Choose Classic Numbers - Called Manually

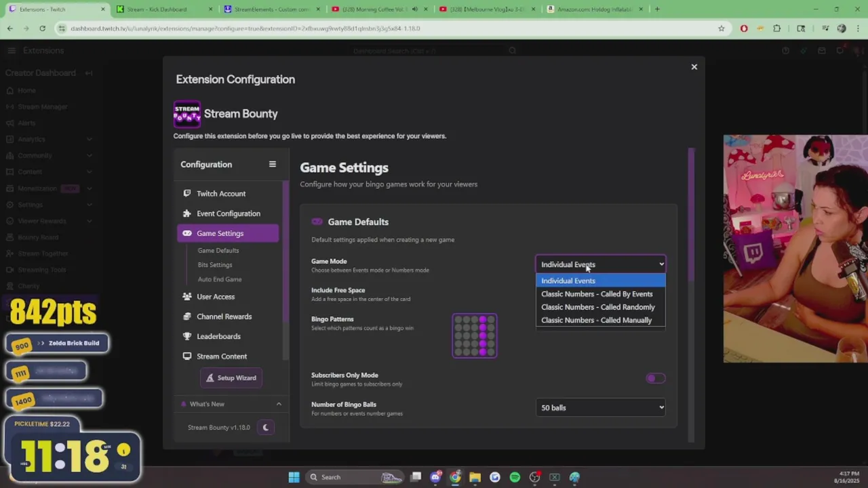pos(601,320)
